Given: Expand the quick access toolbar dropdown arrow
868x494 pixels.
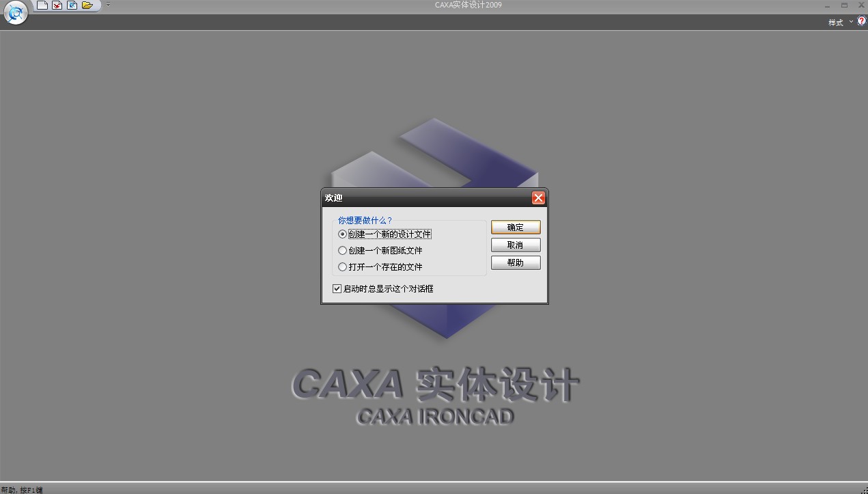Looking at the screenshot, I should click(108, 5).
